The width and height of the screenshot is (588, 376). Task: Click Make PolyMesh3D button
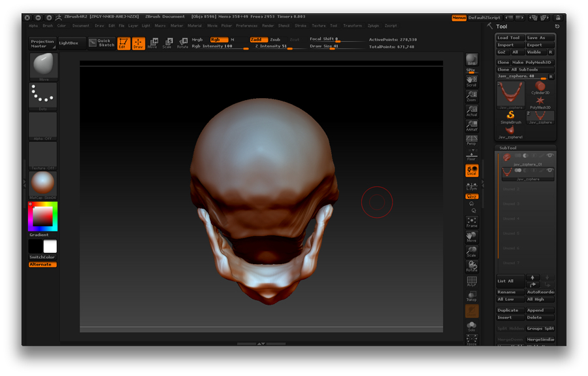point(532,62)
